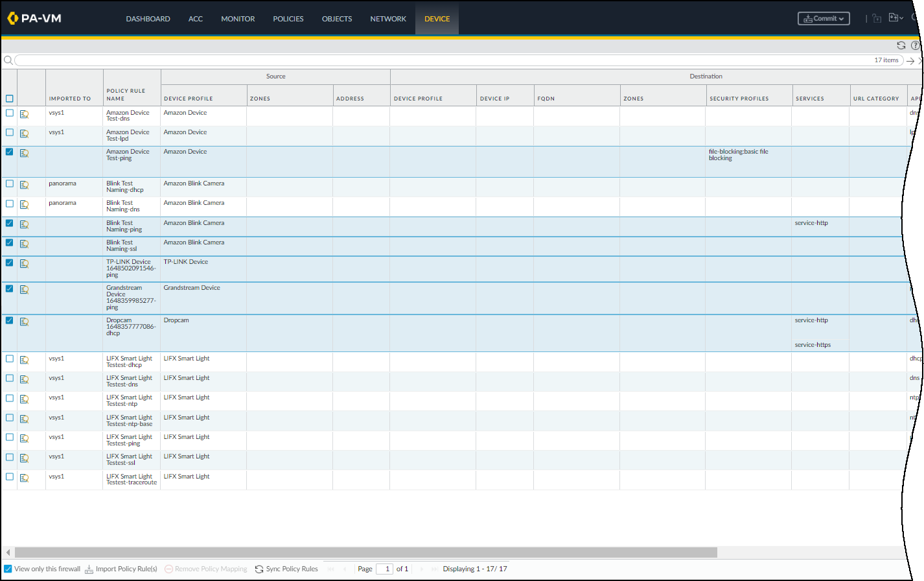
Task: Open details icon for LIFX Testest-traceroute rule
Action: 24,478
